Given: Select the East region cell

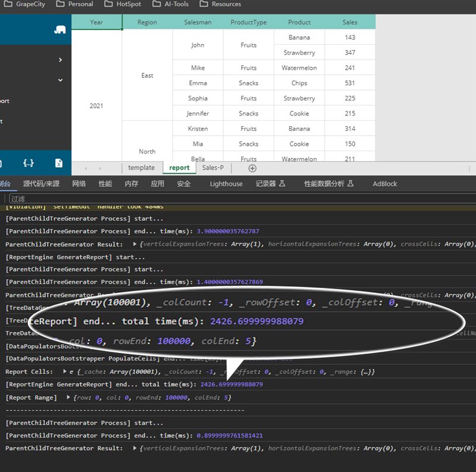Looking at the screenshot, I should [147, 76].
